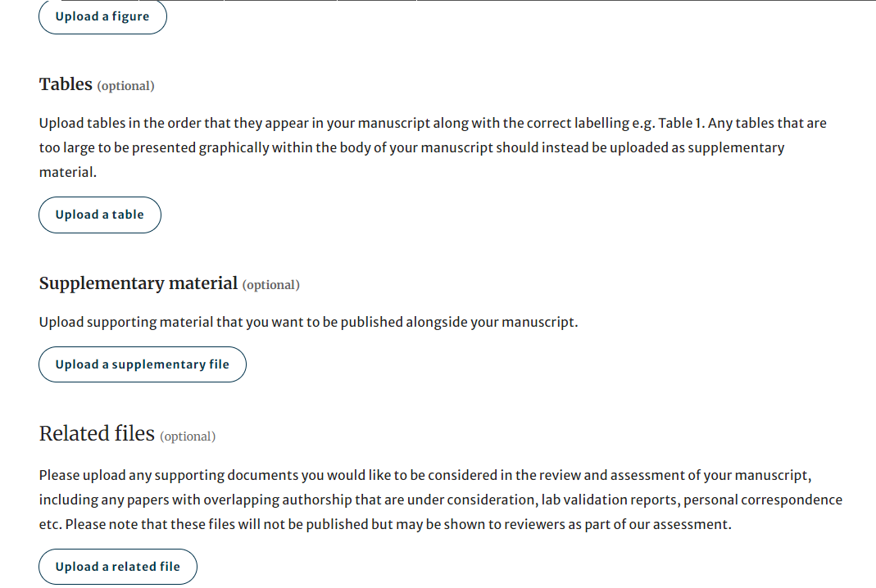
Task: Click Upload a supplementary file
Action: [x=142, y=364]
